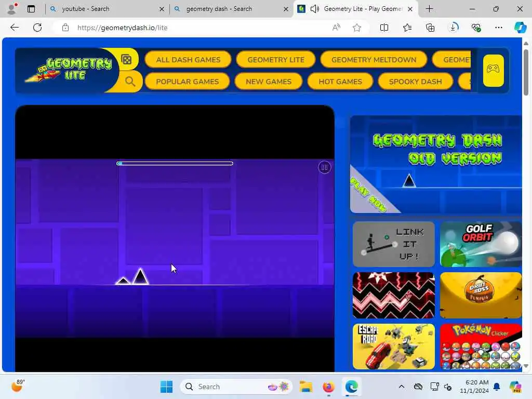Open the Pokemon Clicker thumbnail
532x399 pixels.
(x=481, y=347)
